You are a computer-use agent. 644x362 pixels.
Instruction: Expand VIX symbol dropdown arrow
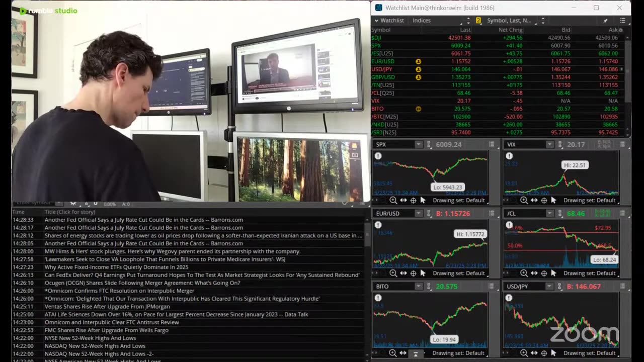tap(549, 144)
